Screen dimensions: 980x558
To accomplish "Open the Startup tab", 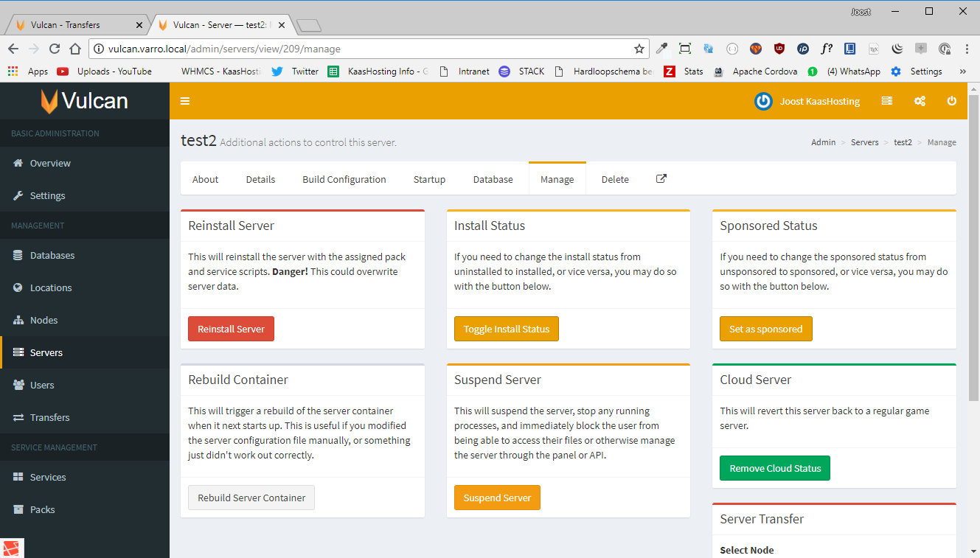I will coord(429,179).
